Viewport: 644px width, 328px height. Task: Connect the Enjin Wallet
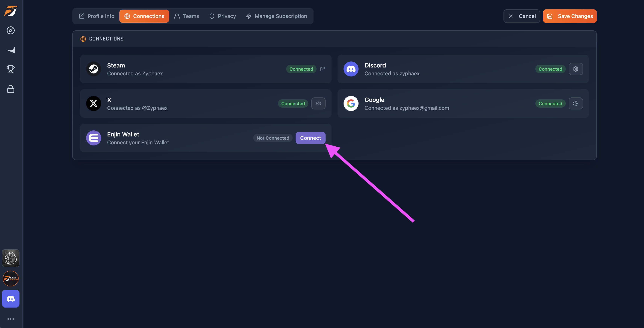pyautogui.click(x=311, y=138)
